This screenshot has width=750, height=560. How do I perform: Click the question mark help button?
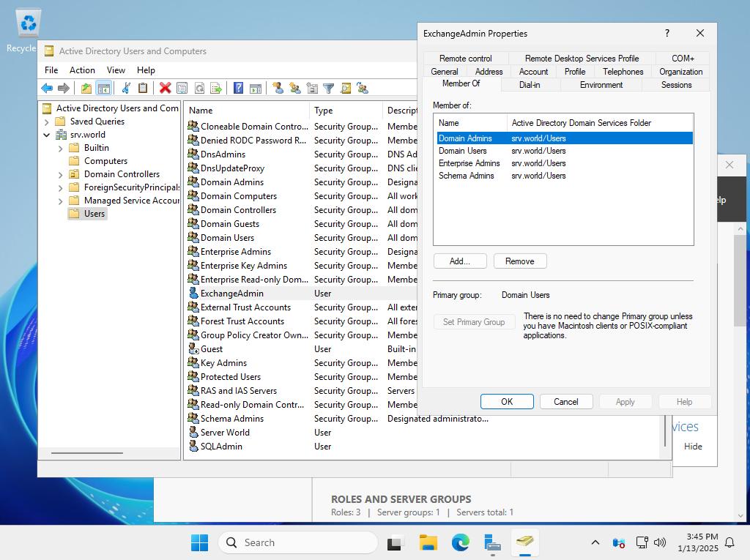667,33
